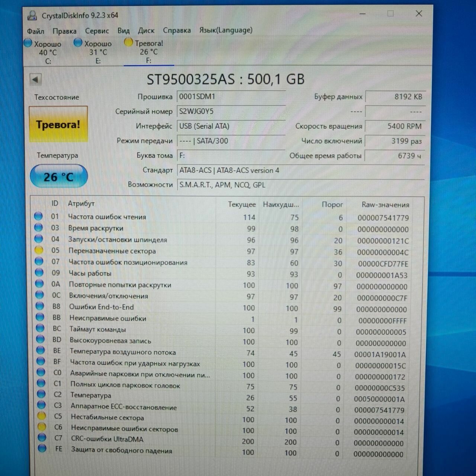Click the blue icon of attribute FE
The image size is (476, 476).
coord(42,448)
